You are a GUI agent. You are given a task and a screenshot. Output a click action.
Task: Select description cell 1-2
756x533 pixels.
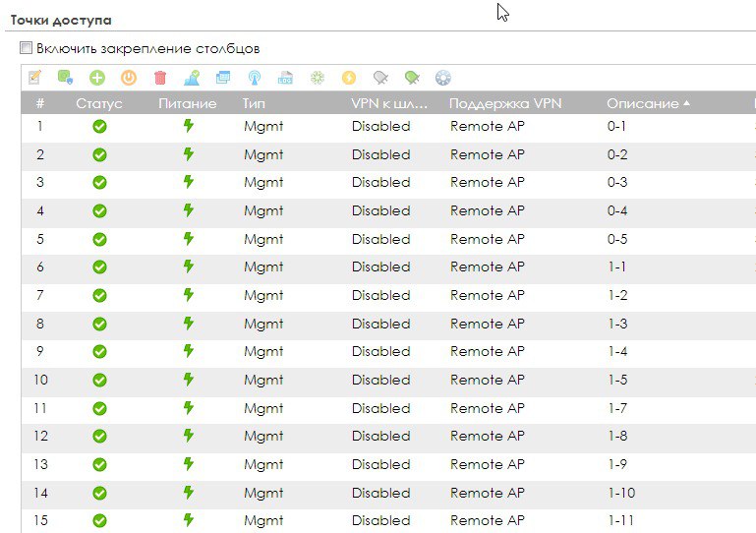tap(617, 295)
